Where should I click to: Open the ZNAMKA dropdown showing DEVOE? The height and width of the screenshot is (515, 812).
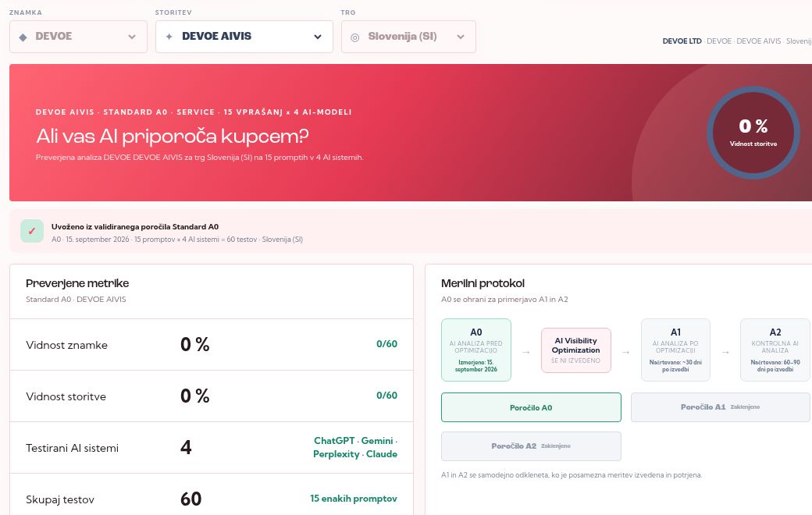tap(78, 36)
